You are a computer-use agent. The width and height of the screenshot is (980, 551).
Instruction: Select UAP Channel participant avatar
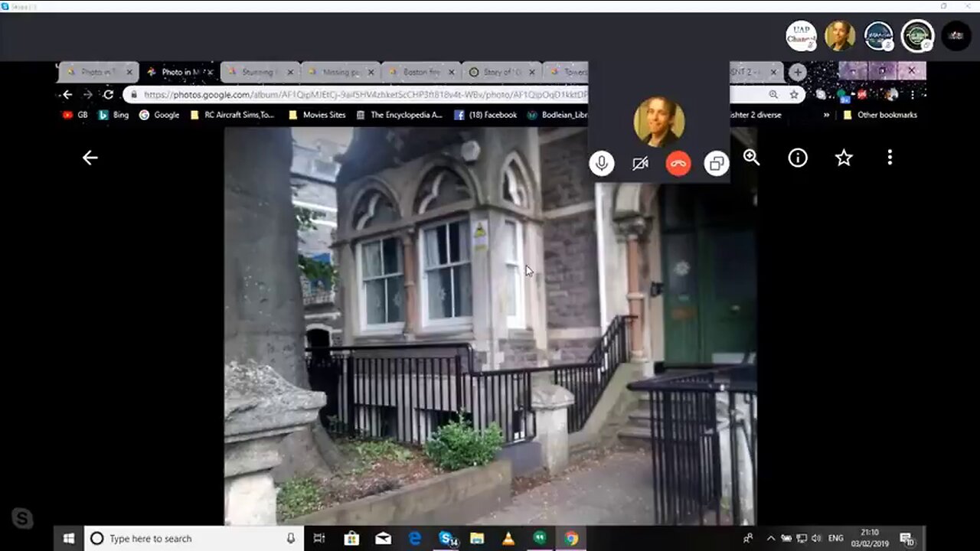(x=801, y=36)
